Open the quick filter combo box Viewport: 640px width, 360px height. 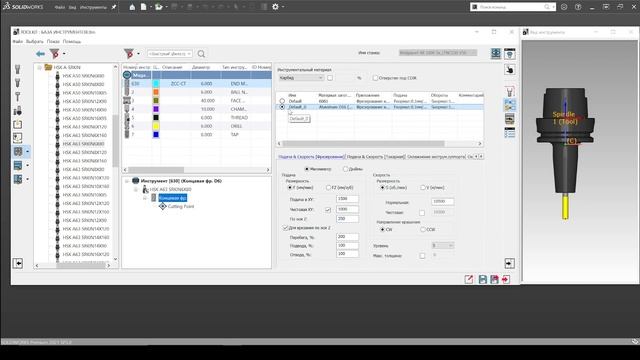[170, 53]
